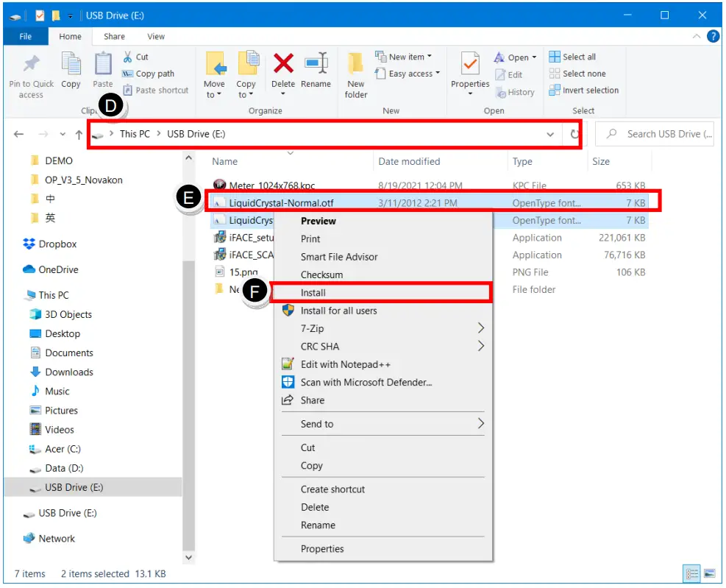Click Copy path in the ribbon

coord(148,74)
